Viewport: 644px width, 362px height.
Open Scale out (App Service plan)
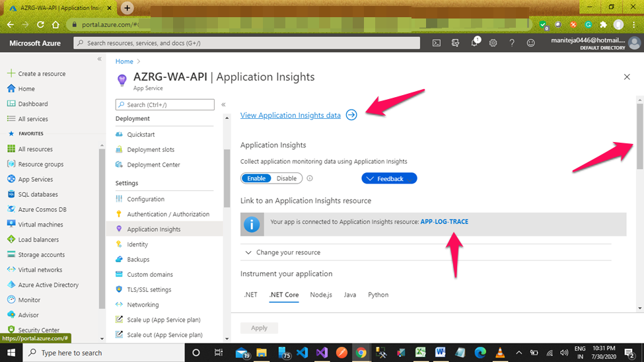pyautogui.click(x=164, y=335)
